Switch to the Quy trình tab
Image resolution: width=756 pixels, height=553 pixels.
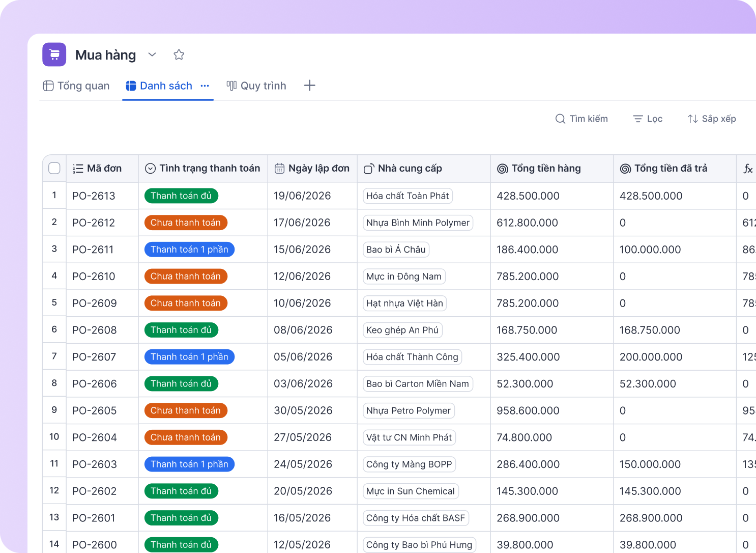[256, 86]
